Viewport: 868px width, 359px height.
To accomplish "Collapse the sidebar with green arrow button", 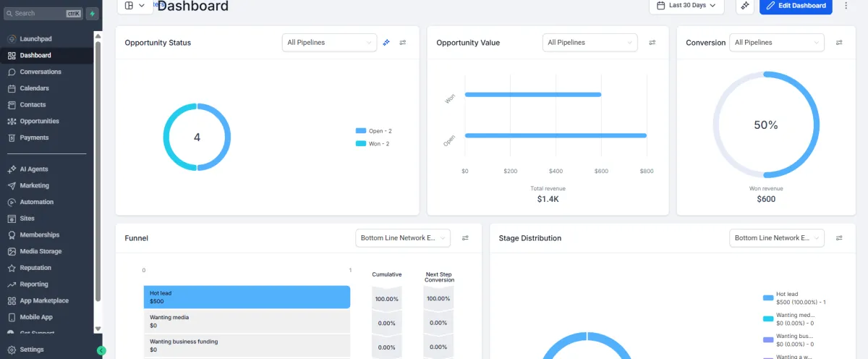I will [101, 350].
